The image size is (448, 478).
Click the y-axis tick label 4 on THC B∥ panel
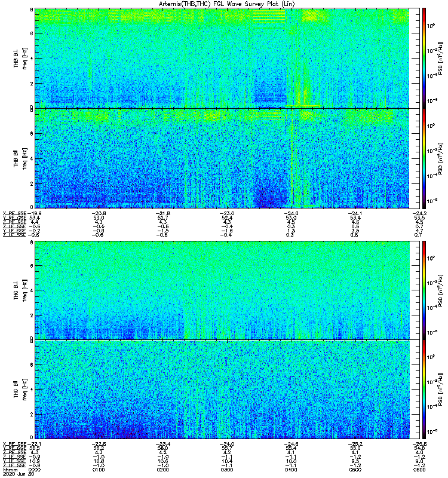pos(32,390)
